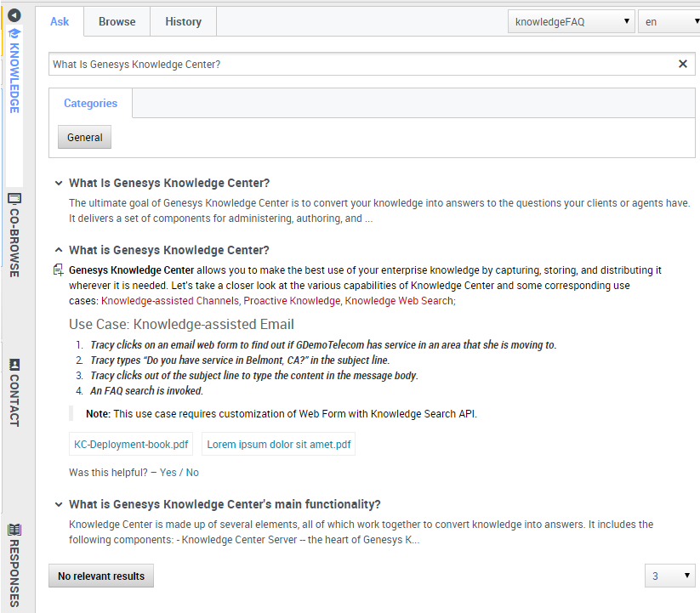
Task: Click the General category button
Action: coord(84,138)
